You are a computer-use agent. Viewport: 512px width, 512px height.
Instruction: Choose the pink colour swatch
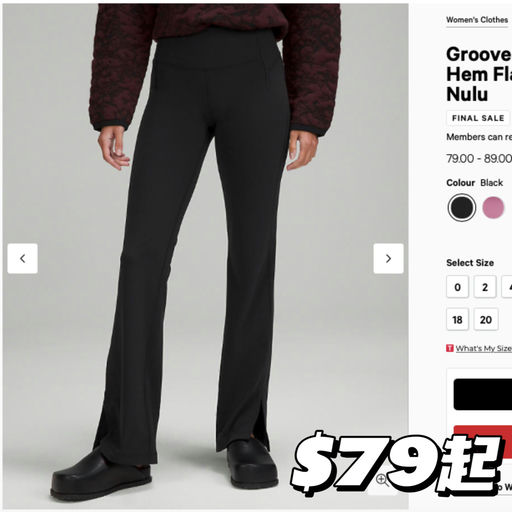tap(493, 207)
